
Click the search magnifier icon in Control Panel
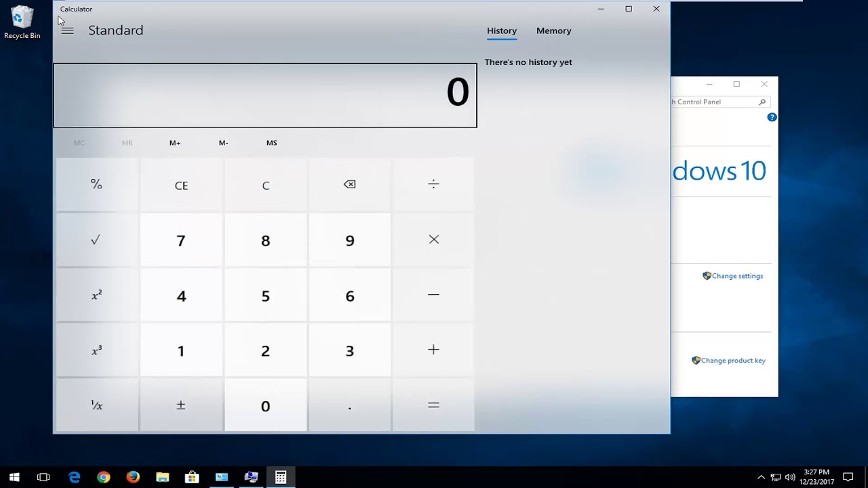[x=762, y=102]
